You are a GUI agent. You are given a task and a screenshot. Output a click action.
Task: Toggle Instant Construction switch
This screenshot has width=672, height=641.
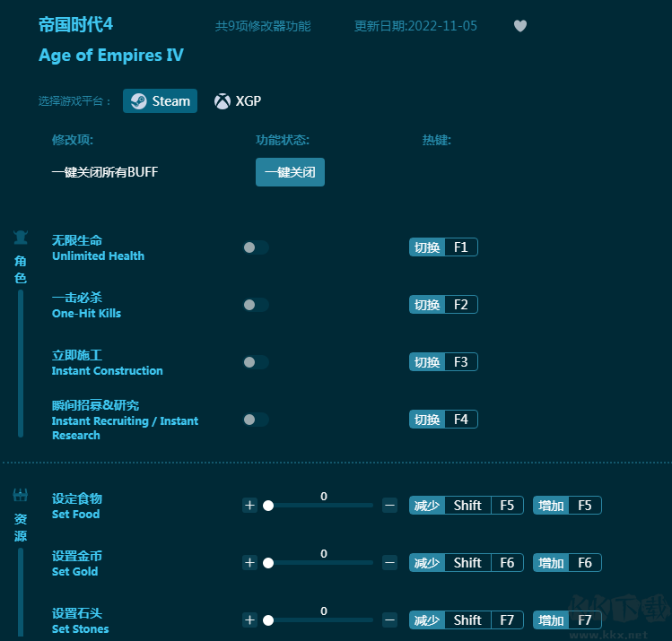[x=256, y=362]
